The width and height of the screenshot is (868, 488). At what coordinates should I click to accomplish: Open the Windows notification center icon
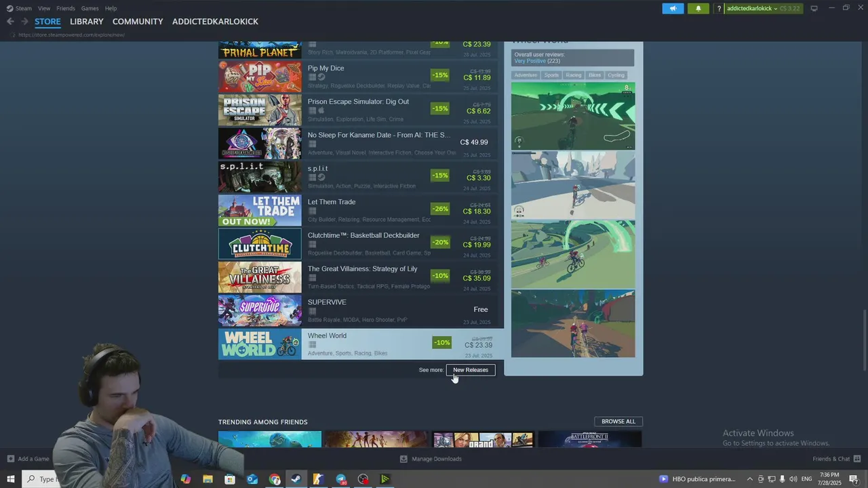(854, 479)
